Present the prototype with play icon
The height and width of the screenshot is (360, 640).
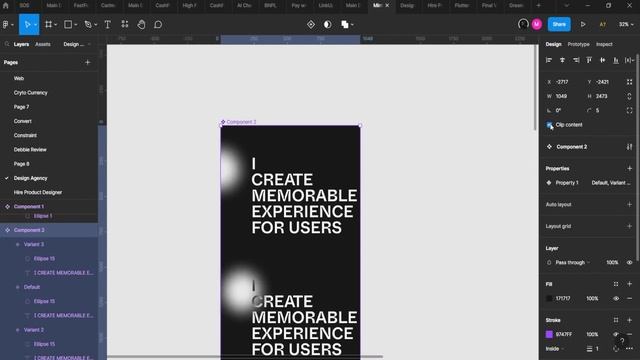click(x=583, y=24)
